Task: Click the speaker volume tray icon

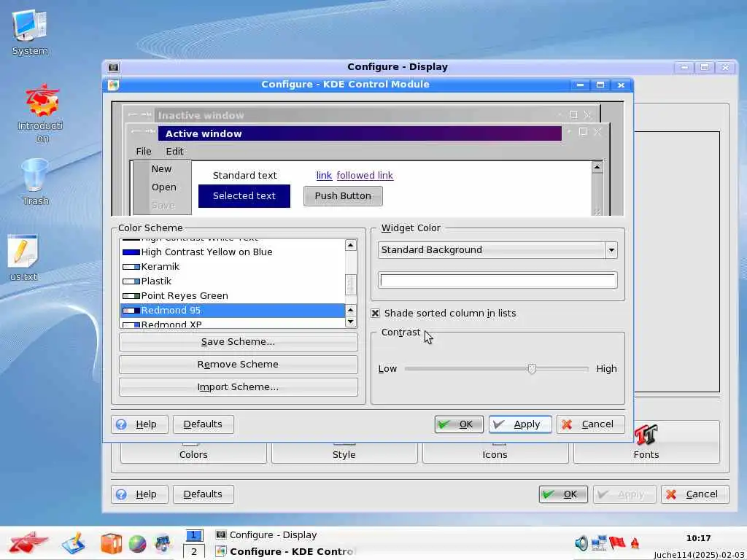Action: (x=581, y=542)
